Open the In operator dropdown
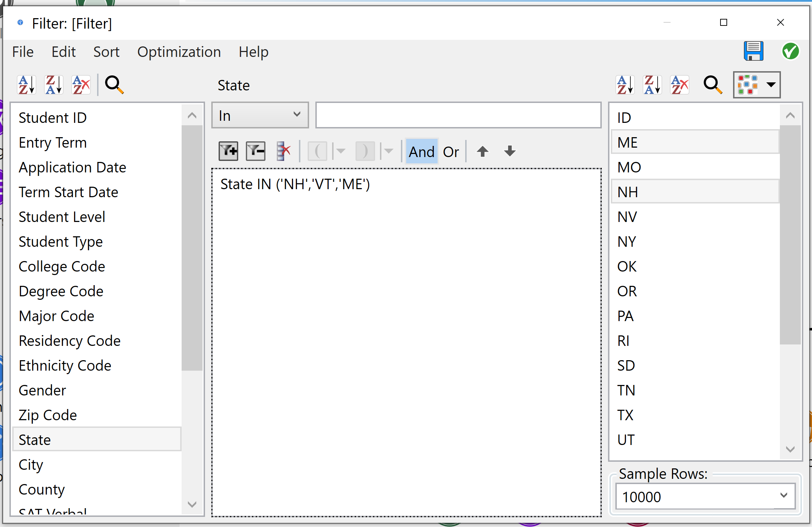812x527 pixels. click(260, 116)
